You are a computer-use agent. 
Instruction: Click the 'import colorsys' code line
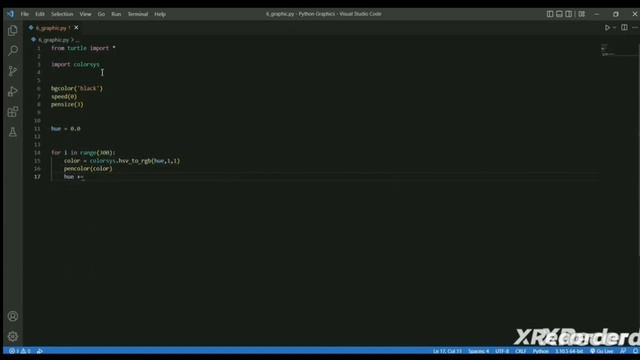(x=75, y=64)
